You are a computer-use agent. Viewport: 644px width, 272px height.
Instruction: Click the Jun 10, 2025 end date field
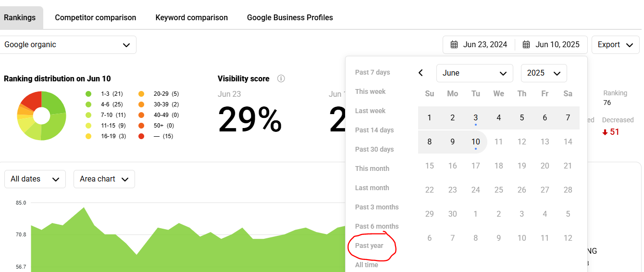[x=557, y=45]
